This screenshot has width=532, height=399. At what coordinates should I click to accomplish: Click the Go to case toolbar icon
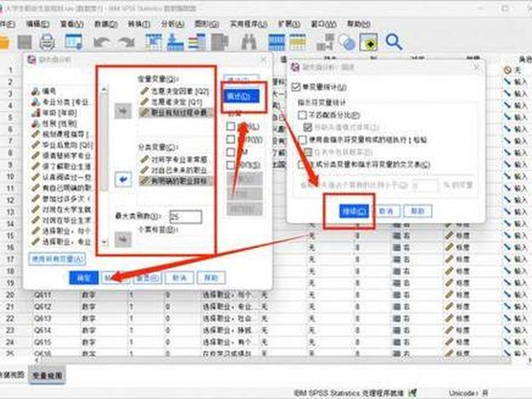point(154,43)
